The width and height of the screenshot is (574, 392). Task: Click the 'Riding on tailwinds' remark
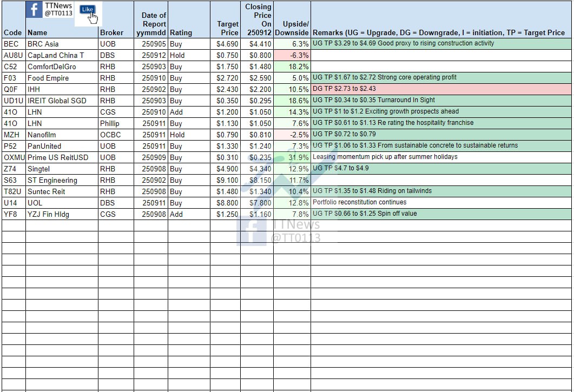pos(405,191)
